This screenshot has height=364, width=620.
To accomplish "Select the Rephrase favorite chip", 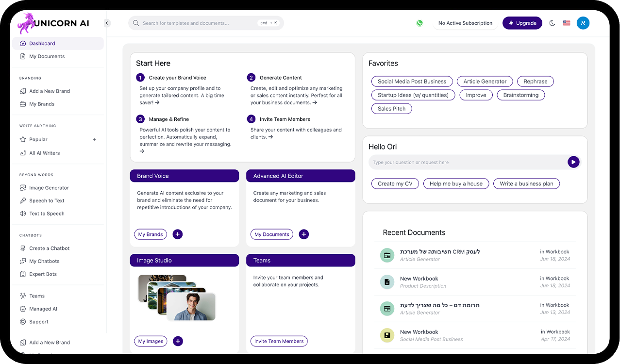I will 536,82.
